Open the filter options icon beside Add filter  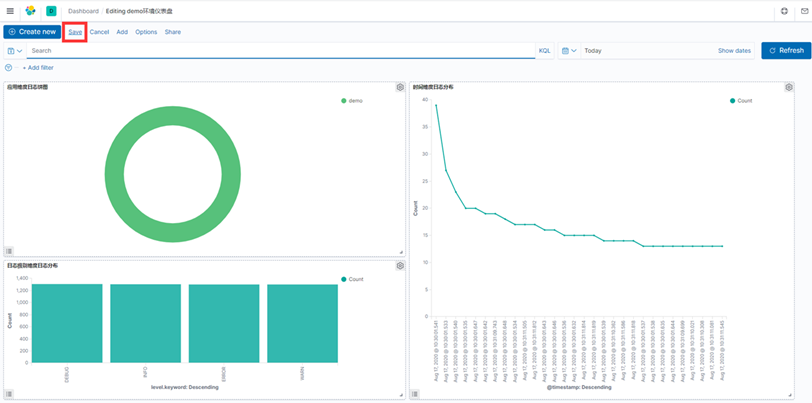[x=8, y=68]
